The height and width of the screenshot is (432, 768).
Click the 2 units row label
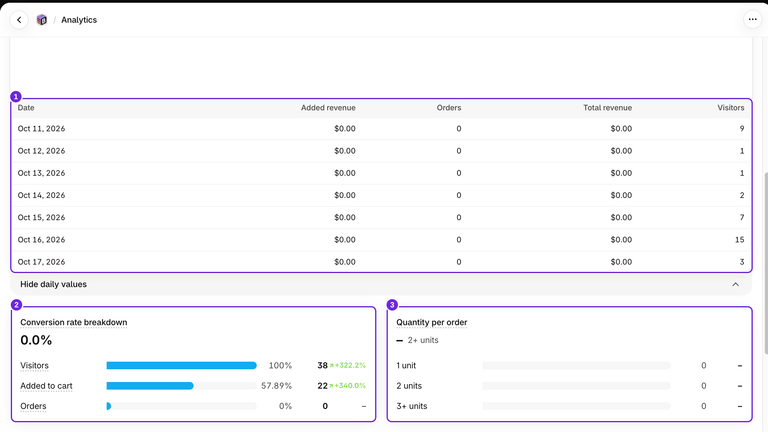(409, 386)
